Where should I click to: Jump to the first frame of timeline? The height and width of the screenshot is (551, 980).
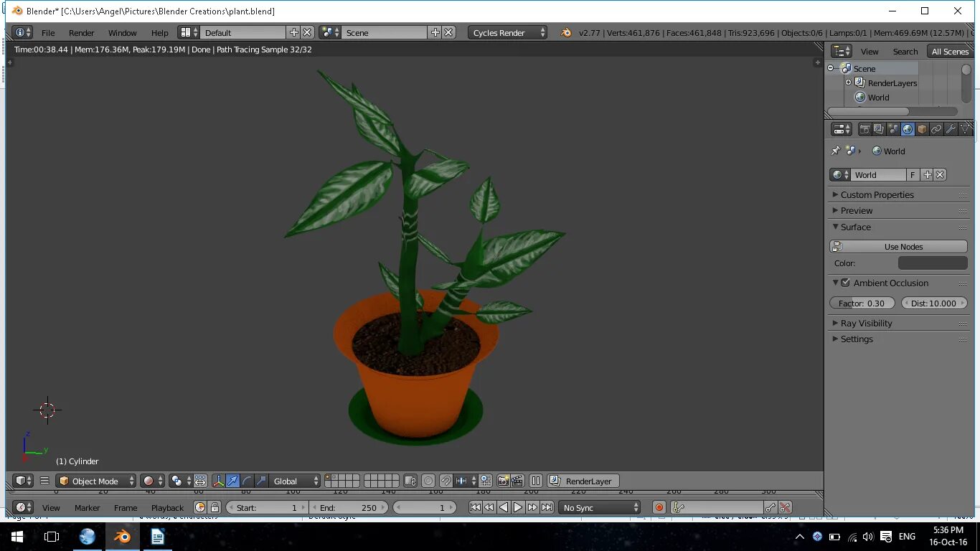[x=475, y=507]
